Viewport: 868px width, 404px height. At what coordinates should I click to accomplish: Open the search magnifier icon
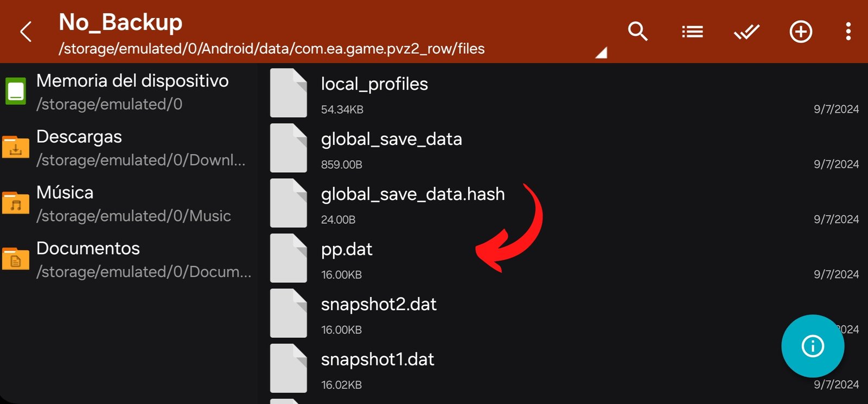[637, 31]
